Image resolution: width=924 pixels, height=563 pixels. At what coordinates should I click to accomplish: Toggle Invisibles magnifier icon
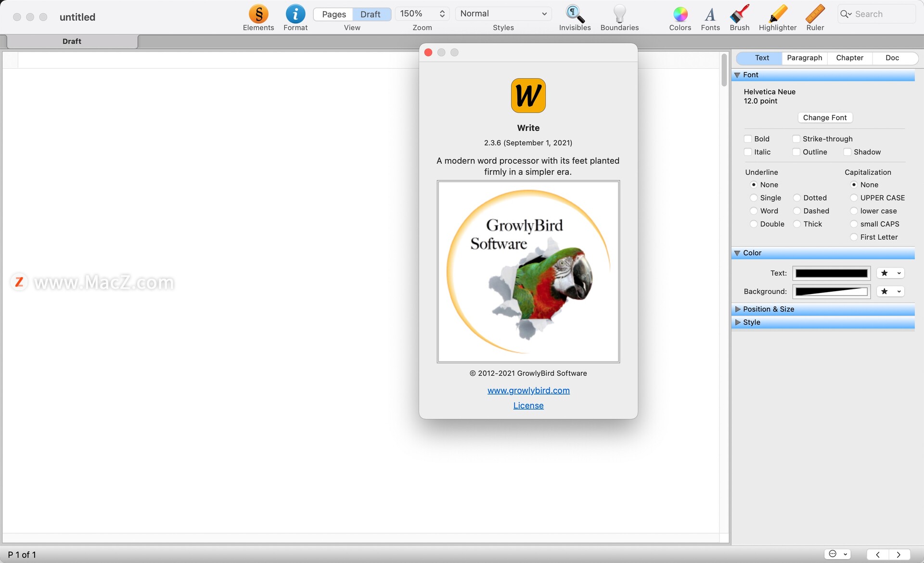click(x=575, y=14)
